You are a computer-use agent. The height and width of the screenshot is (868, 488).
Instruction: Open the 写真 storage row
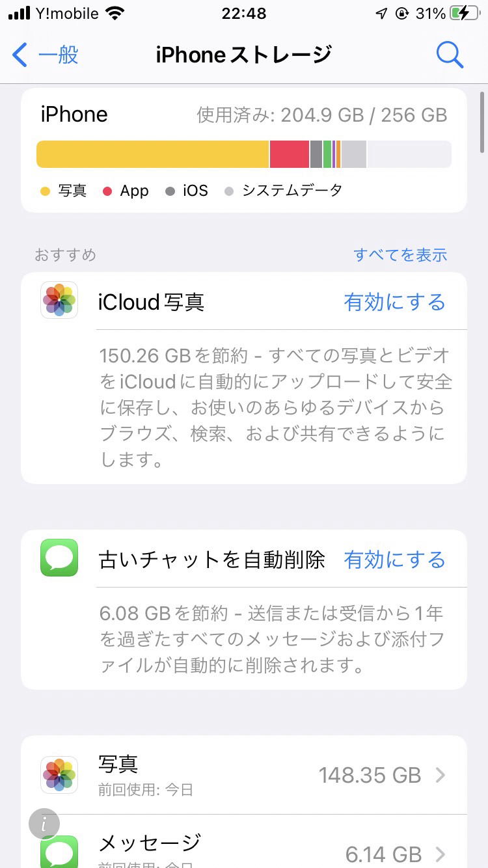pos(260,775)
